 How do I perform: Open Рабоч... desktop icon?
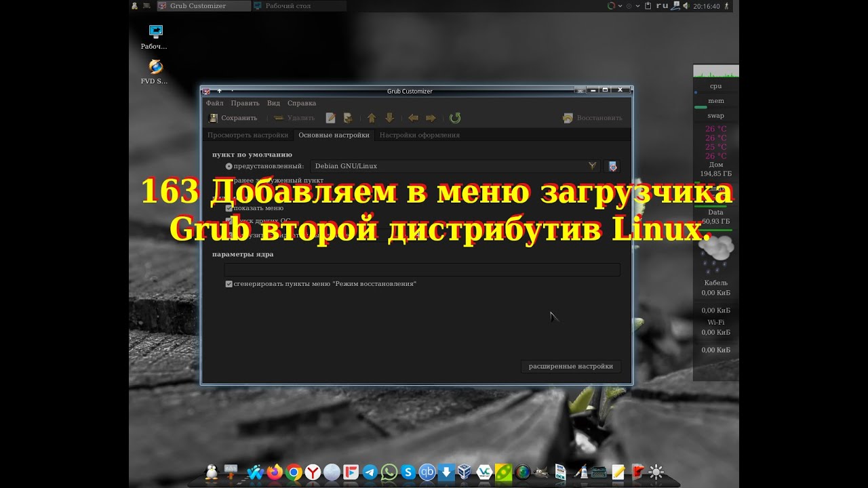click(x=155, y=37)
